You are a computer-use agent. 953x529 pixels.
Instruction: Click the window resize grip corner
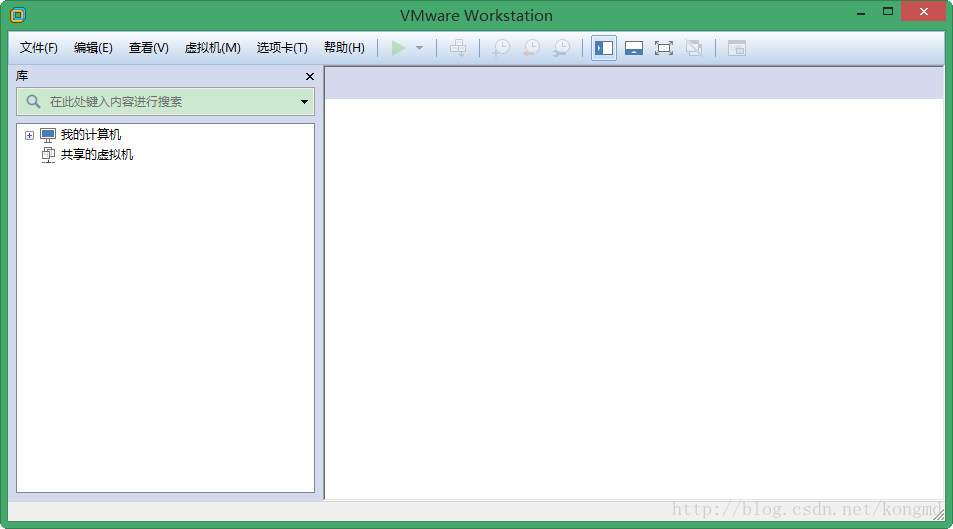click(939, 514)
